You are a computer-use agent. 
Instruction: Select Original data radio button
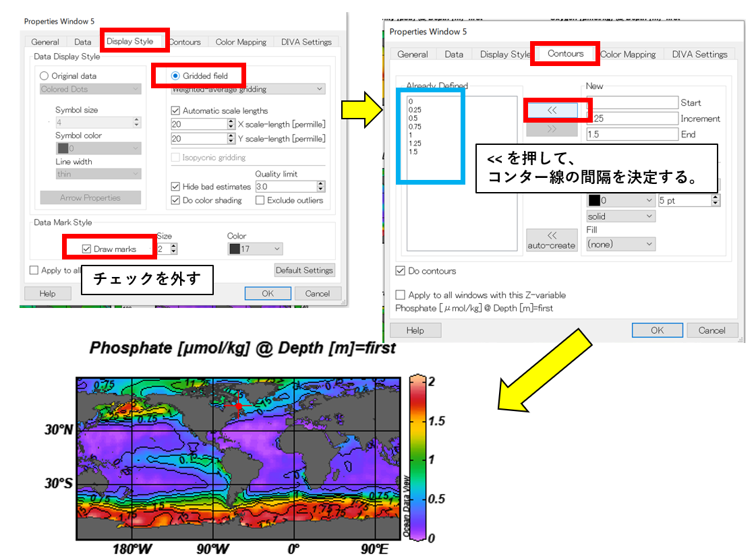45,76
